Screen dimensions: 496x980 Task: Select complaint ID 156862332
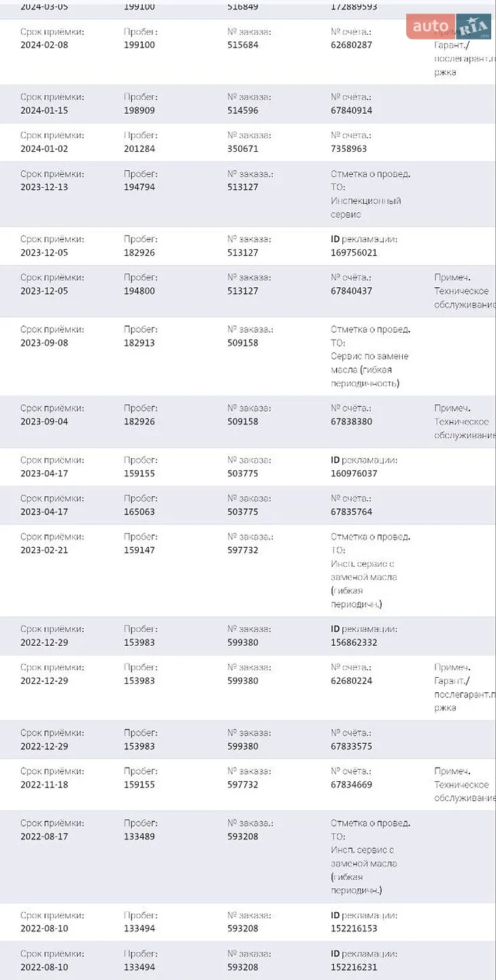pos(354,642)
